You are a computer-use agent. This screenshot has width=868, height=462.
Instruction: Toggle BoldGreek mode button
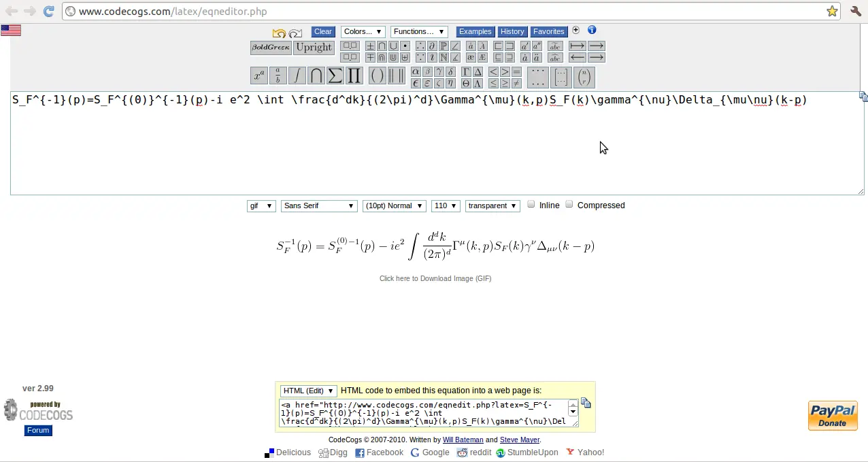click(271, 47)
